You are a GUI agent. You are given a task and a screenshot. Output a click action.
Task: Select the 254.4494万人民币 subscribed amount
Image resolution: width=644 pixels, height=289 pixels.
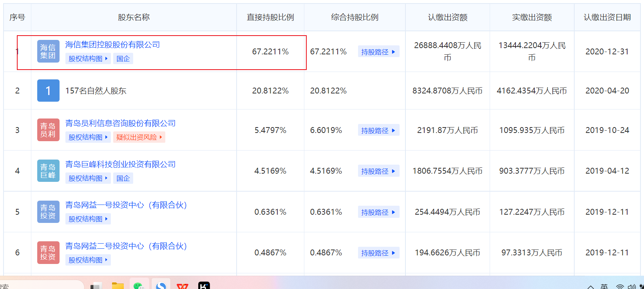click(448, 212)
